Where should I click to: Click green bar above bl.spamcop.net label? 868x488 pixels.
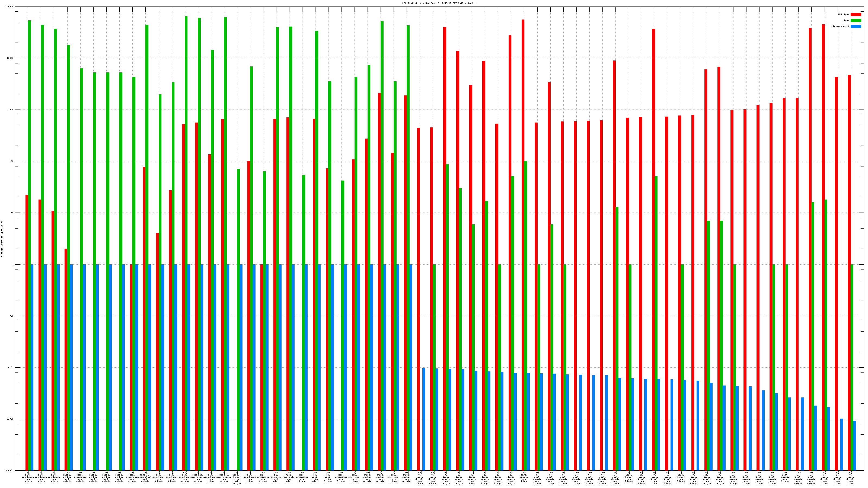[x=277, y=202]
